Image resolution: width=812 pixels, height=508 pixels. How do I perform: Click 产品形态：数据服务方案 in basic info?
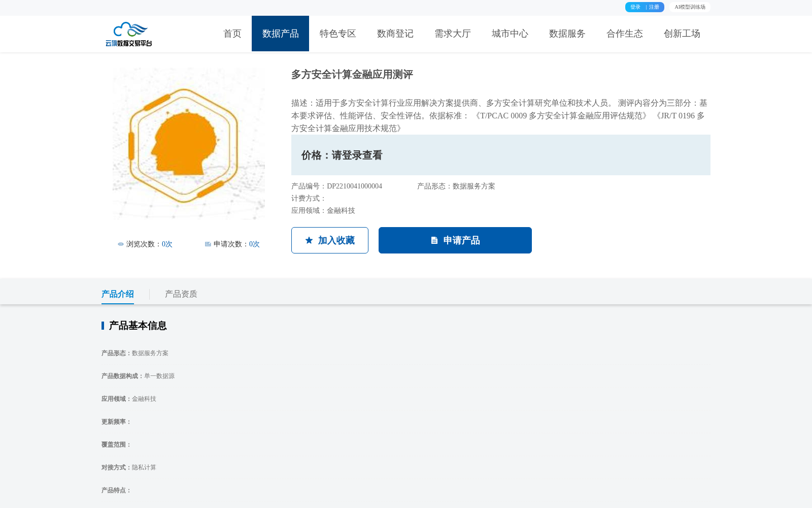point(135,353)
